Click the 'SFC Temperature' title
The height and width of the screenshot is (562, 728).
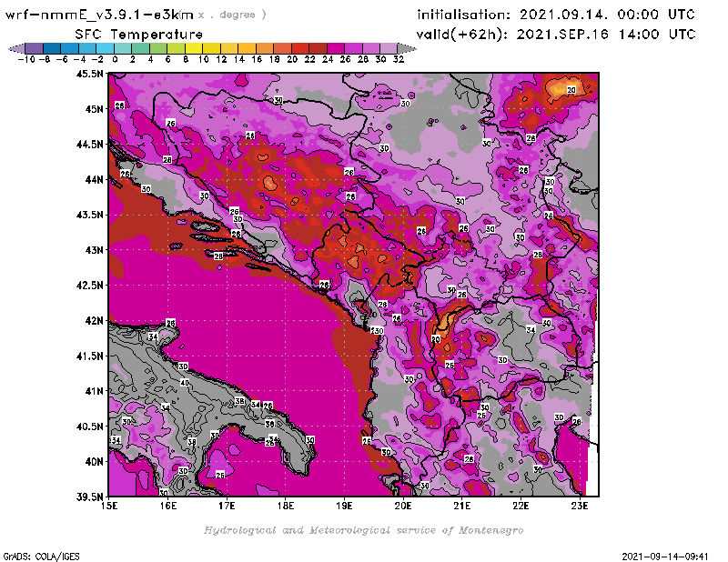click(x=138, y=35)
